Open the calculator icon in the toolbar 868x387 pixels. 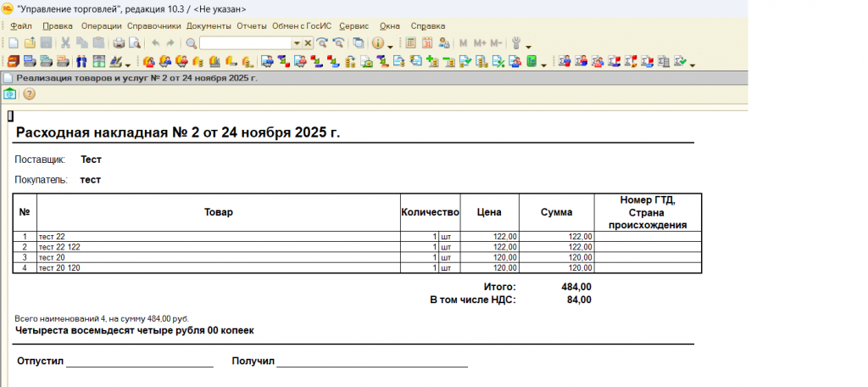pyautogui.click(x=411, y=43)
